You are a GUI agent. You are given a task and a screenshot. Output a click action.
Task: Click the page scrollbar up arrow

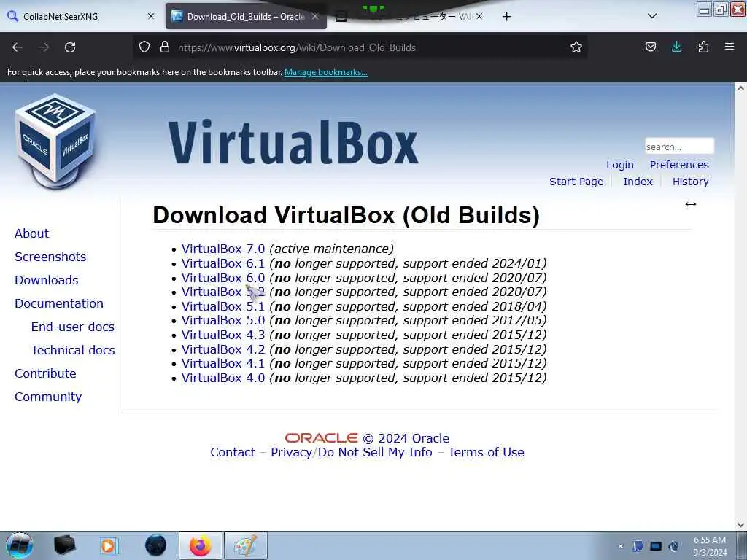(740, 88)
